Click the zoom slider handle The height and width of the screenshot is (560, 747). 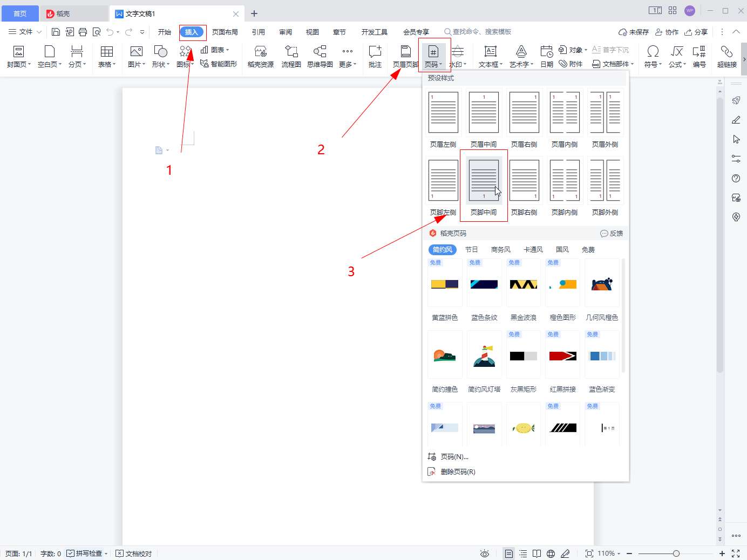click(676, 554)
